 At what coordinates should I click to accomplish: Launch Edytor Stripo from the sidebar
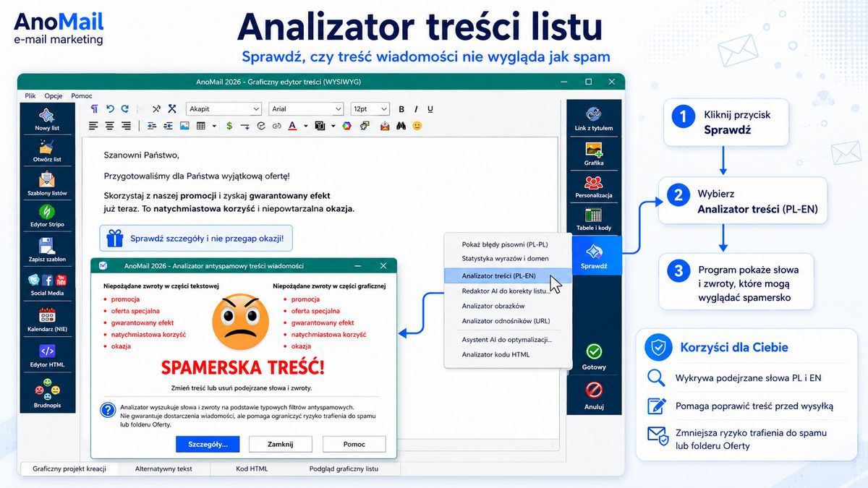pos(47,215)
